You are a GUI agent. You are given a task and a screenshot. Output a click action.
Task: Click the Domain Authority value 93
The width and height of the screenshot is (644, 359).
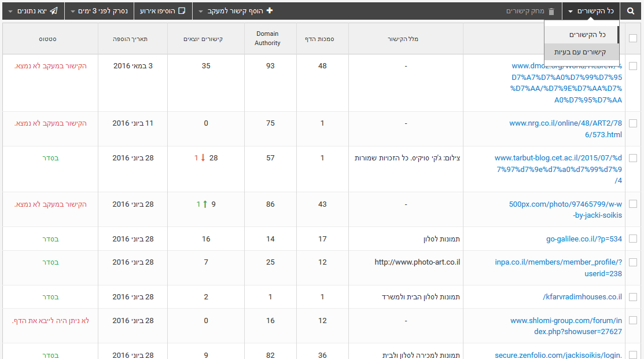click(270, 66)
